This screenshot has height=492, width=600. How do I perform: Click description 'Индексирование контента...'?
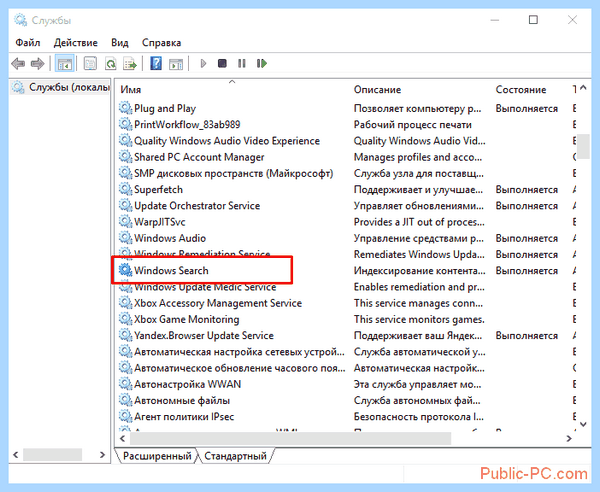(x=419, y=270)
